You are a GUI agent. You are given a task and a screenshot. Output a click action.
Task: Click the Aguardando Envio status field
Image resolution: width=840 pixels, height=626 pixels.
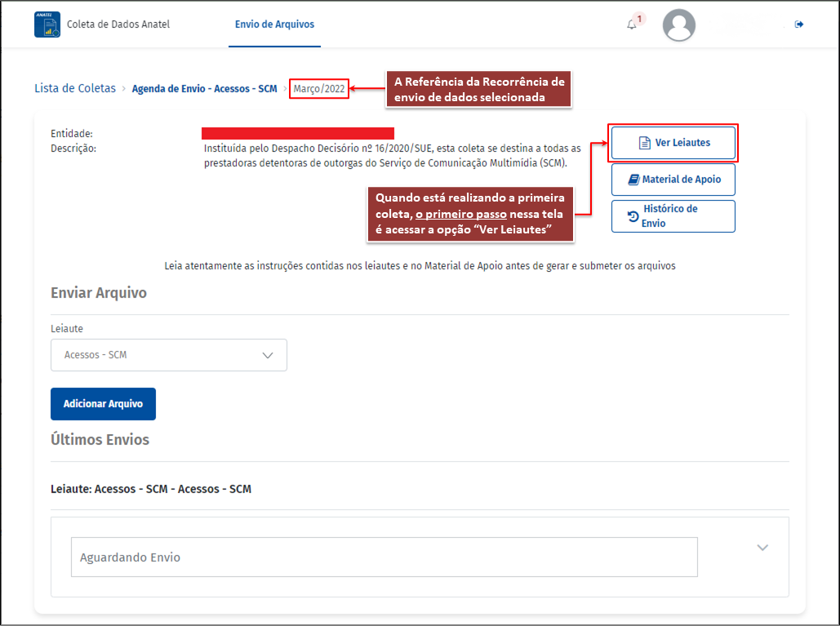[x=384, y=557]
